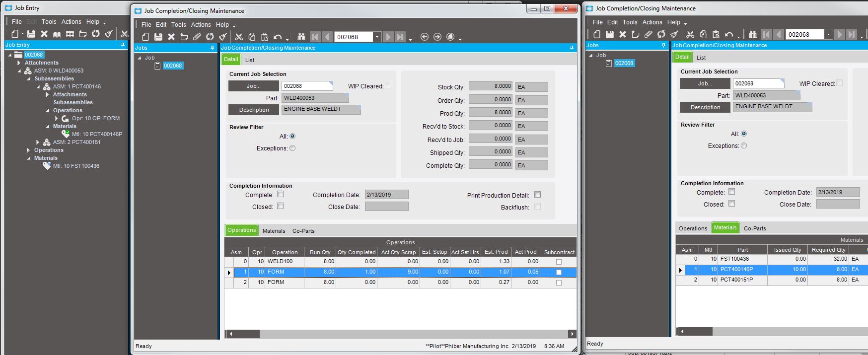Click the Search binoculars icon in center toolbar
Screen dimensions: 868x355
click(x=301, y=37)
